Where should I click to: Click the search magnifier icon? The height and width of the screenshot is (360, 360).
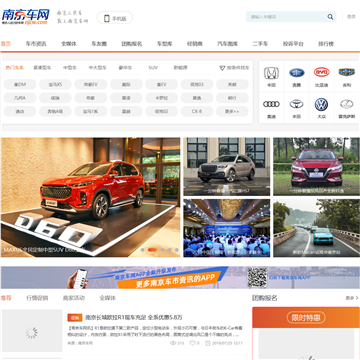(x=330, y=17)
